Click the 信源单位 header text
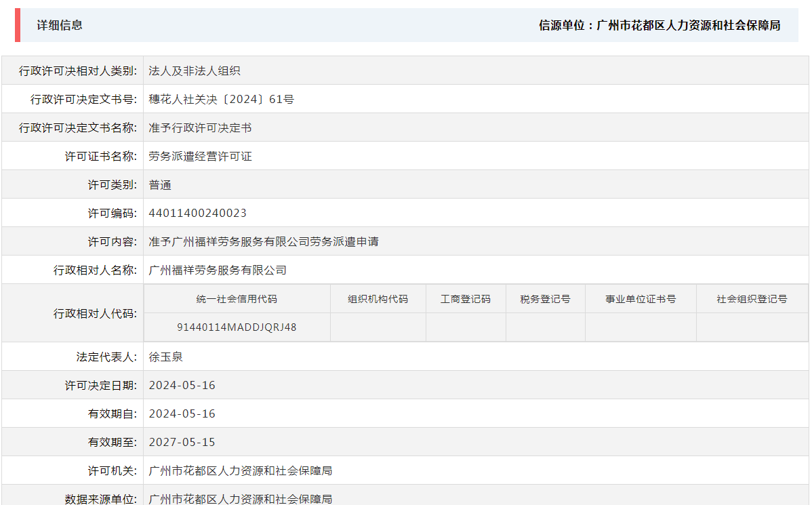Viewport: 812px width, 505px height. [659, 25]
